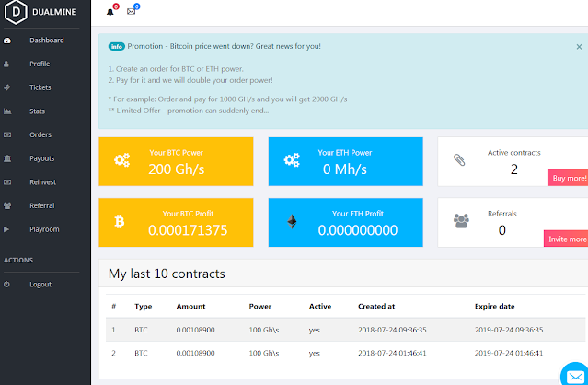
Task: Click paperclip icon in Active contracts card
Action: point(459,160)
